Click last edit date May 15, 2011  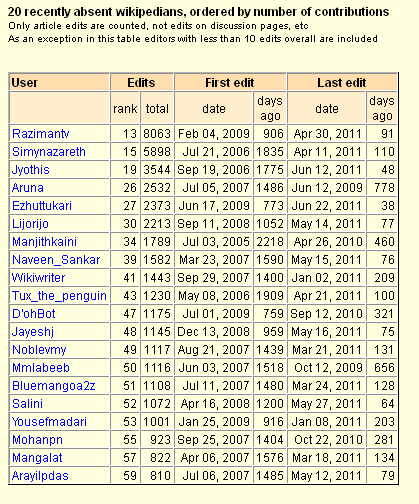coord(326,260)
